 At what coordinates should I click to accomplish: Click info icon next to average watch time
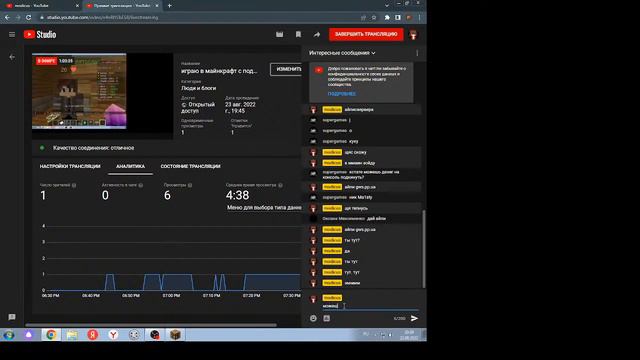(x=280, y=185)
